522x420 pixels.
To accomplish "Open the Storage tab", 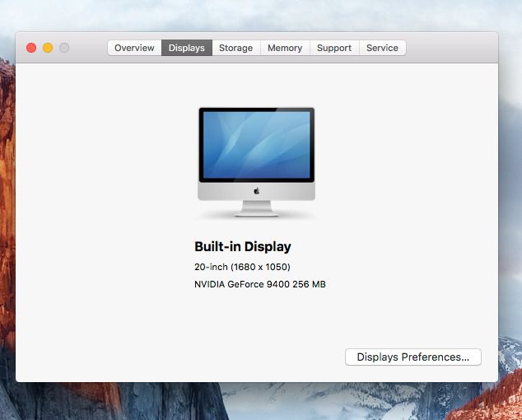I will click(236, 48).
